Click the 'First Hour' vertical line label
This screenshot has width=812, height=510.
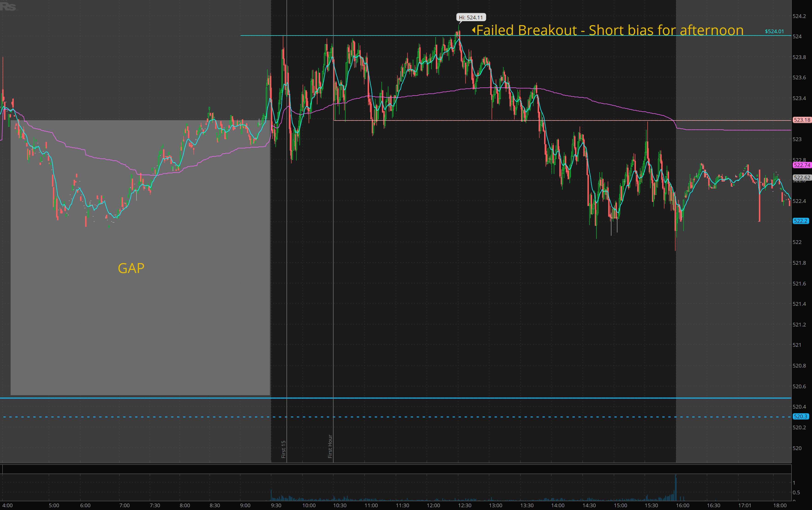click(x=330, y=446)
